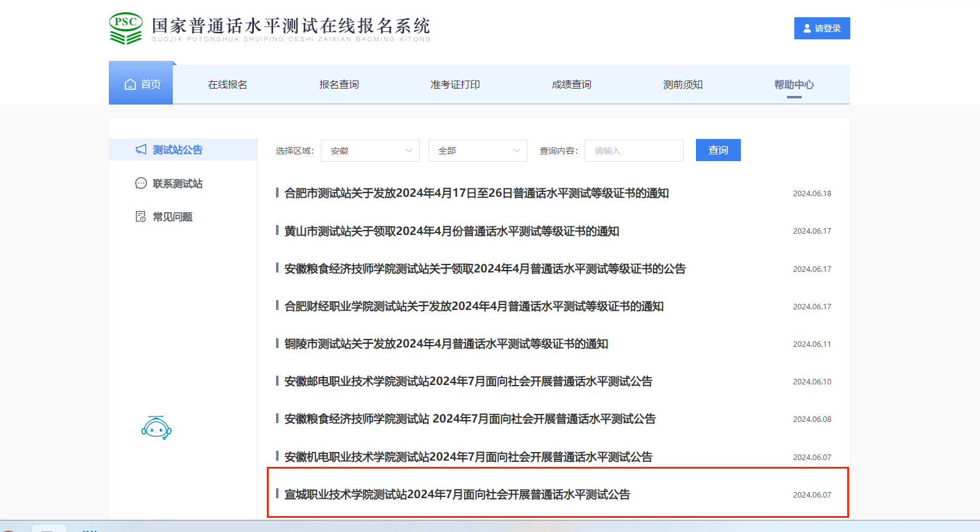Switch to 成绩查询 tab
Screen dimensions: 980x532
[571, 84]
